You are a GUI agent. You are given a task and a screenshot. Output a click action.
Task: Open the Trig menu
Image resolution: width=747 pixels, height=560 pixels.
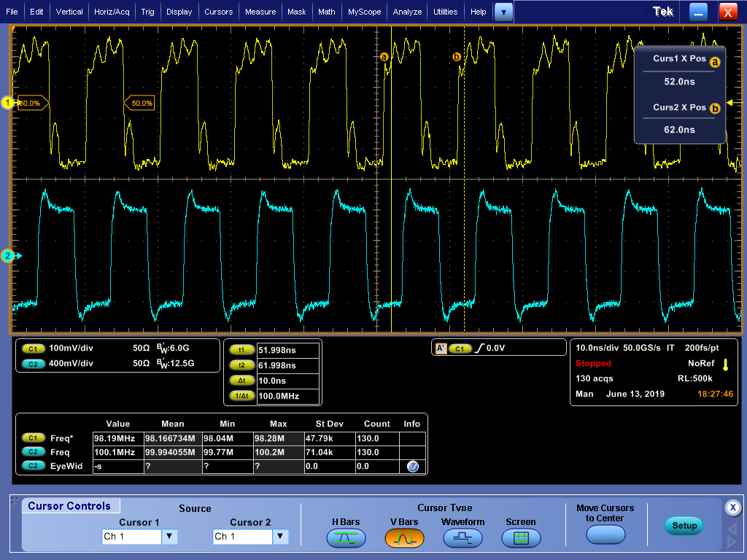(147, 12)
